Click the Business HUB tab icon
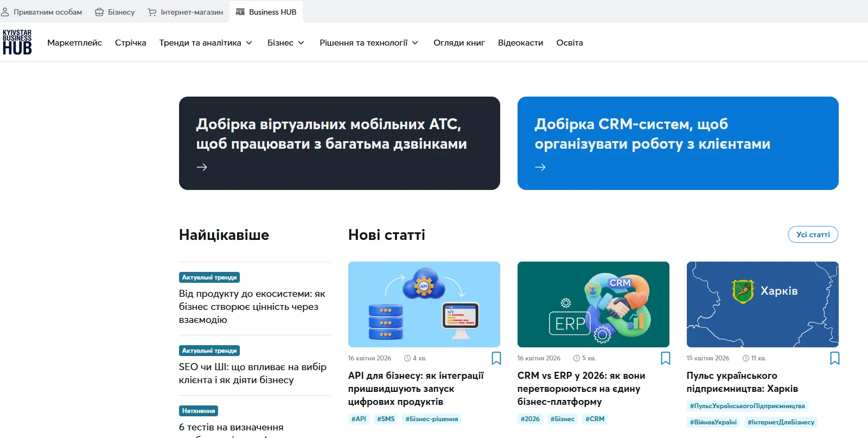This screenshot has width=868, height=438. pos(240,12)
